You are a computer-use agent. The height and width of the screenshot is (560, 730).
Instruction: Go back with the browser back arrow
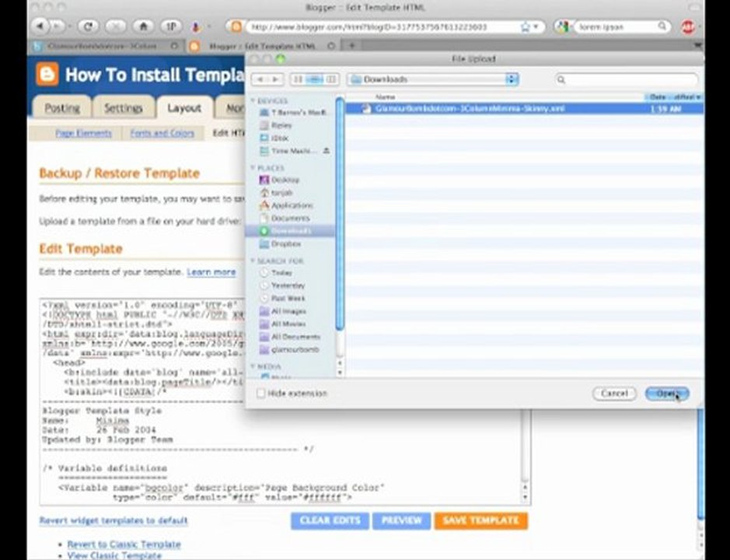40,26
